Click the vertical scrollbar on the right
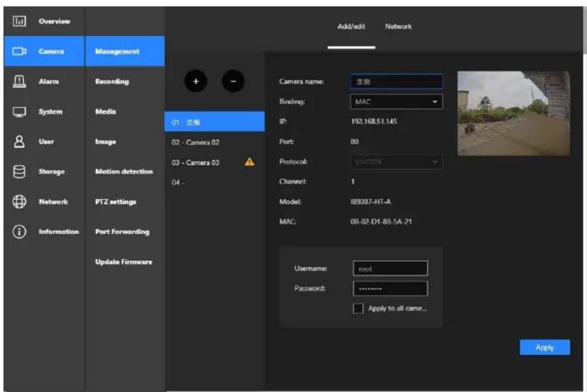587x392 pixels. pos(585,30)
